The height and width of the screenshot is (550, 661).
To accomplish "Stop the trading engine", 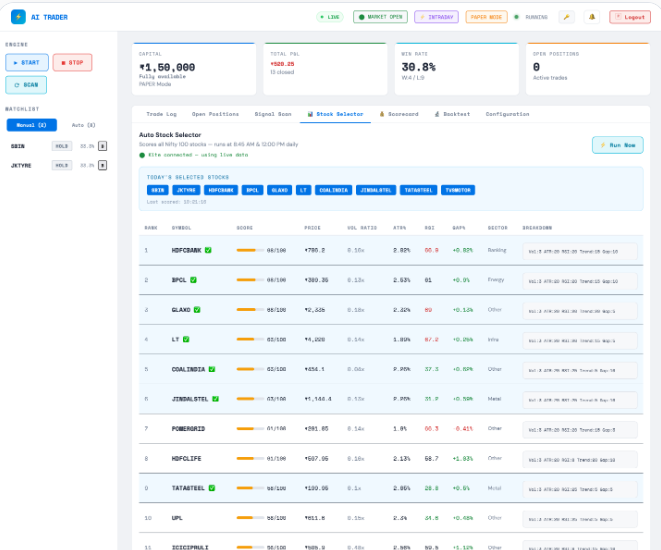I will pos(73,62).
